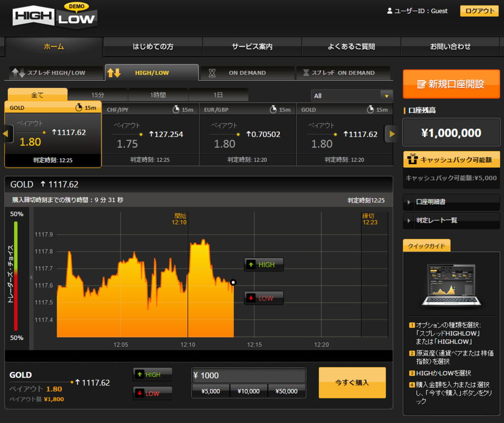
Task: Click the 新規口座開設 account button
Action: (x=451, y=84)
